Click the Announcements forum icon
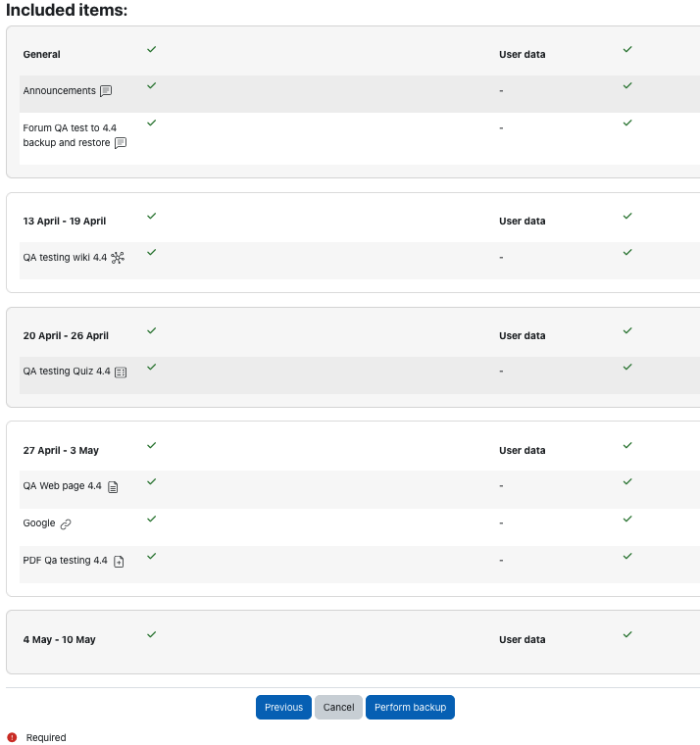 pos(106,91)
